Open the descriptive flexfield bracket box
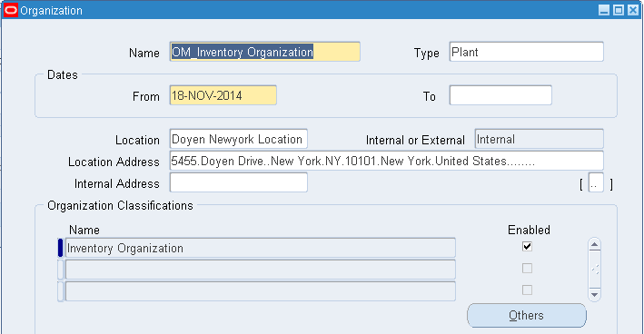The width and height of the screenshot is (644, 334). (x=596, y=182)
